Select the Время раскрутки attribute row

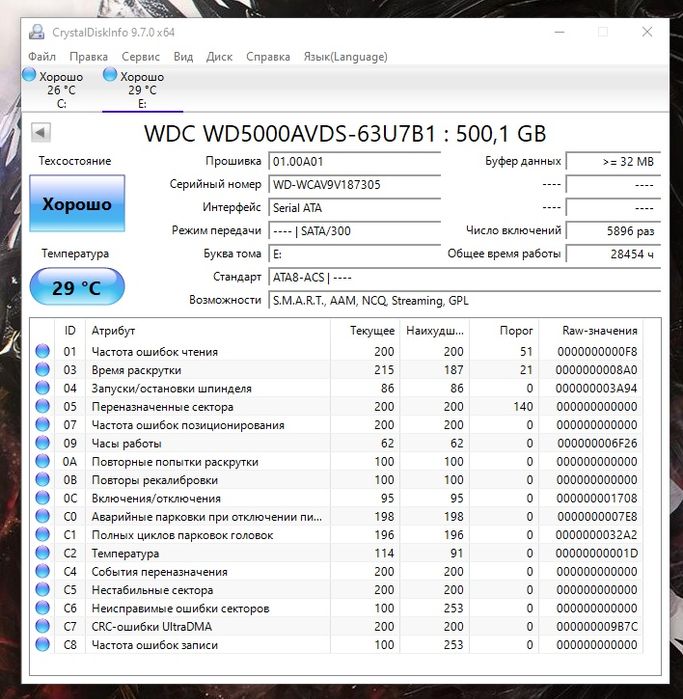coord(200,370)
